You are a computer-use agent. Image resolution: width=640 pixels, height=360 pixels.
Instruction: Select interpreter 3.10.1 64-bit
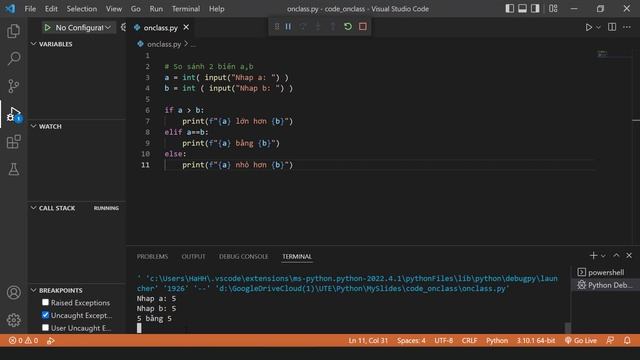coord(536,340)
